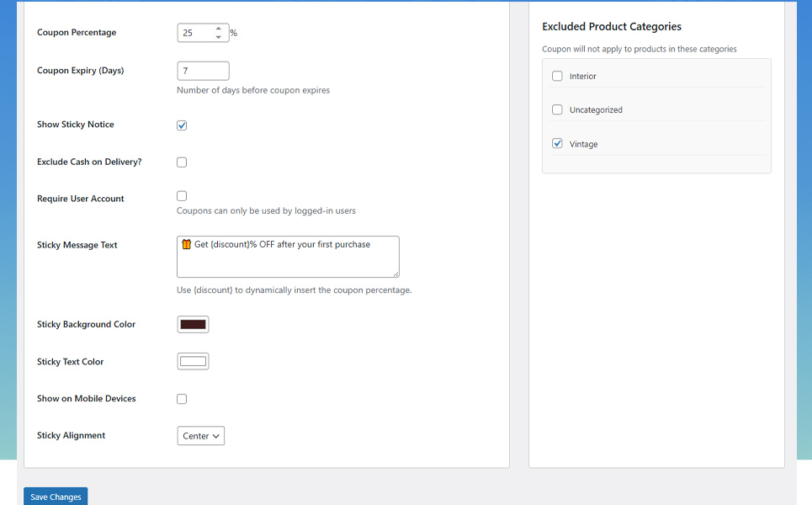The image size is (812, 505).
Task: Enable Exclude Cash on Delivery checkbox
Action: (x=182, y=162)
